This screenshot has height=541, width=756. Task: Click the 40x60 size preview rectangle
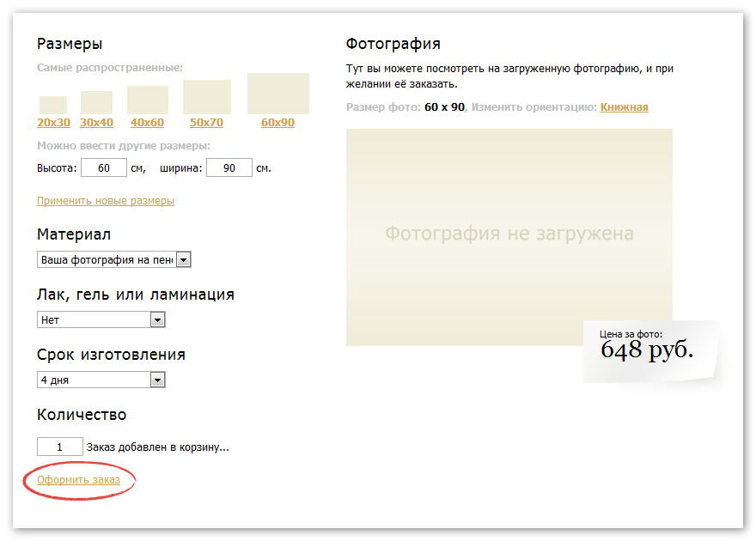148,100
